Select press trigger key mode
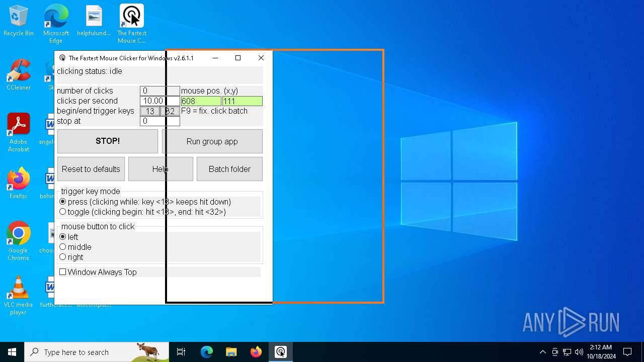 point(63,202)
